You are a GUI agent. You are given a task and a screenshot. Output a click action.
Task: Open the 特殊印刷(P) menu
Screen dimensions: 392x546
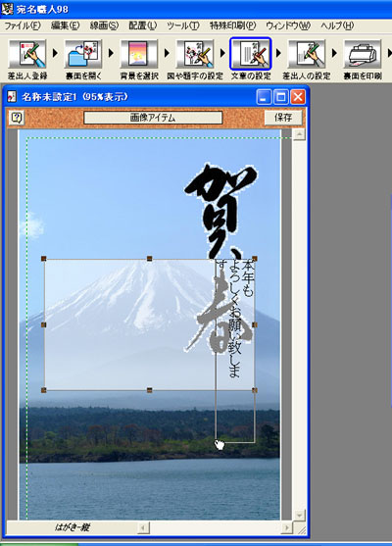coord(232,25)
